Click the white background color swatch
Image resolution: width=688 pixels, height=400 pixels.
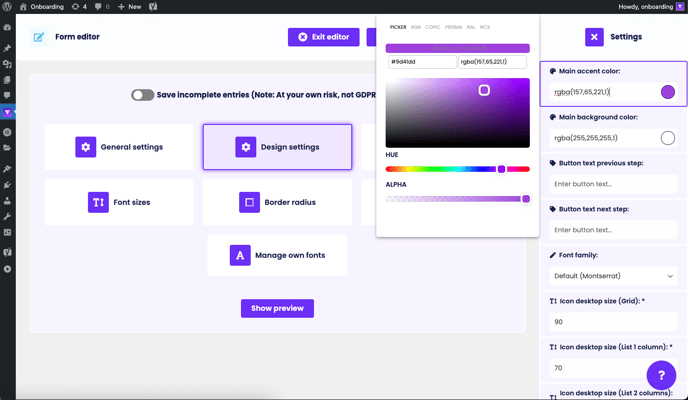(668, 138)
